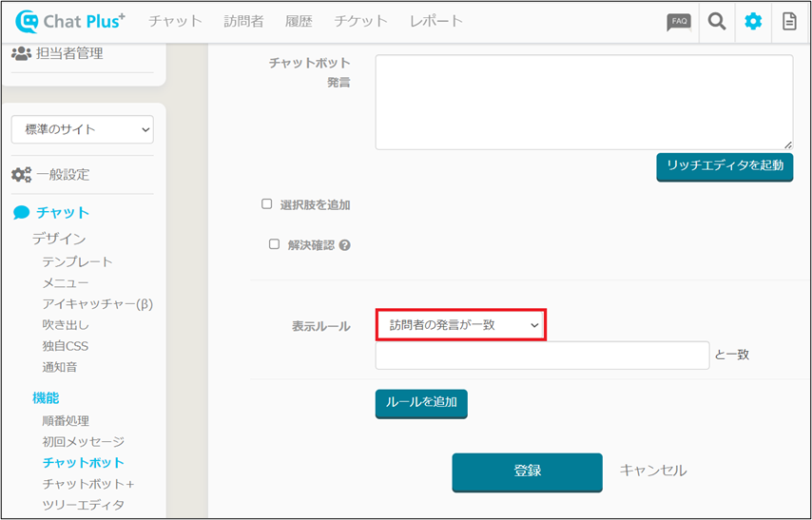The height and width of the screenshot is (520, 812).
Task: Open the FAQ speech bubble icon
Action: click(x=679, y=21)
